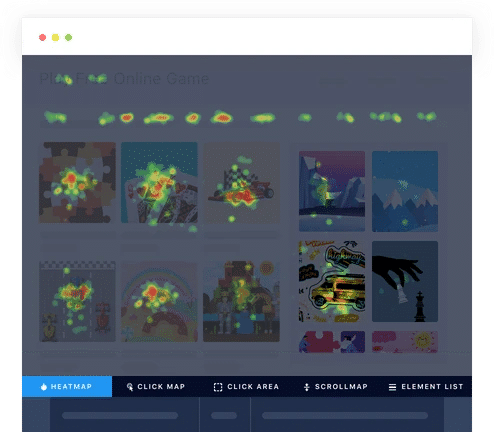
Task: Click the dashed square Click Area icon
Action: [x=218, y=387]
